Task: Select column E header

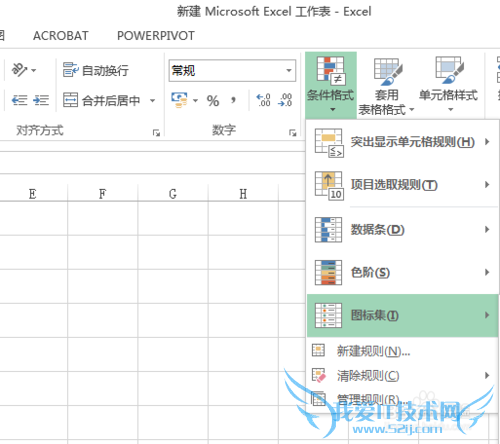Action: click(x=33, y=193)
